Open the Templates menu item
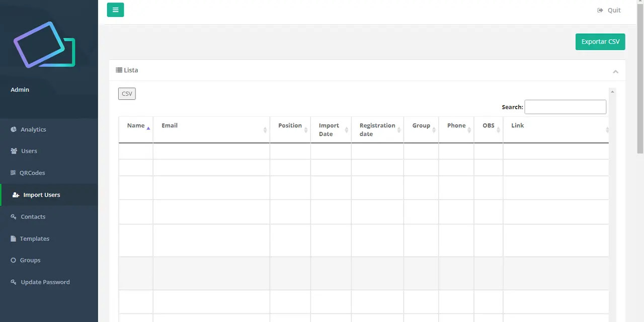This screenshot has height=322, width=644. (x=35, y=238)
